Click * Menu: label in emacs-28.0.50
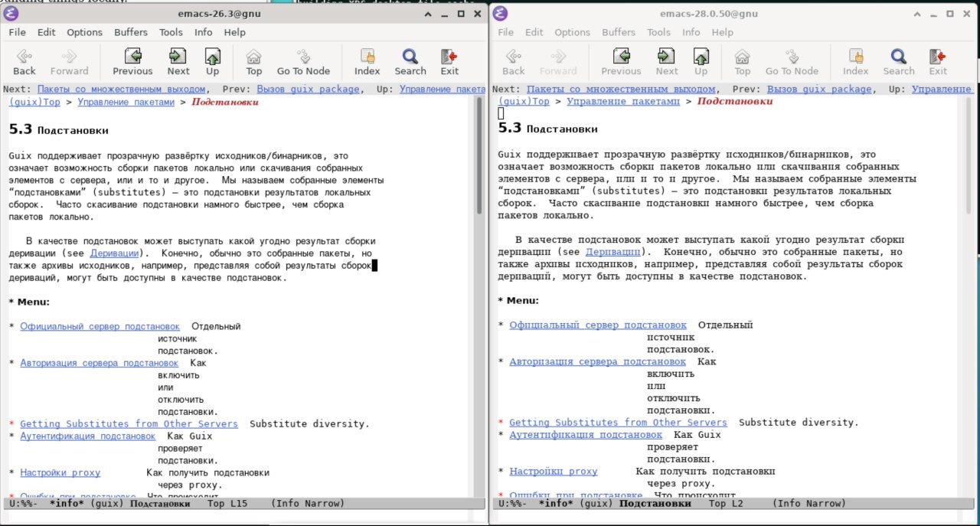The height and width of the screenshot is (526, 980). [518, 301]
